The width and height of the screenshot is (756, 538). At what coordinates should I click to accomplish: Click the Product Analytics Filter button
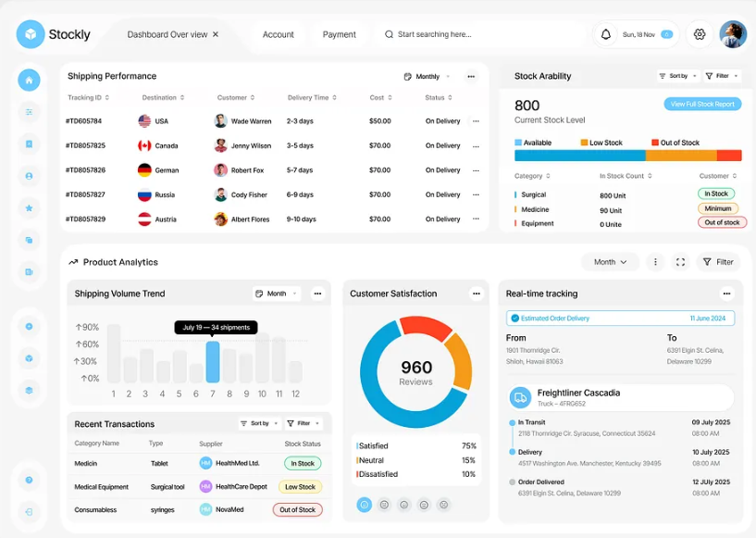718,262
